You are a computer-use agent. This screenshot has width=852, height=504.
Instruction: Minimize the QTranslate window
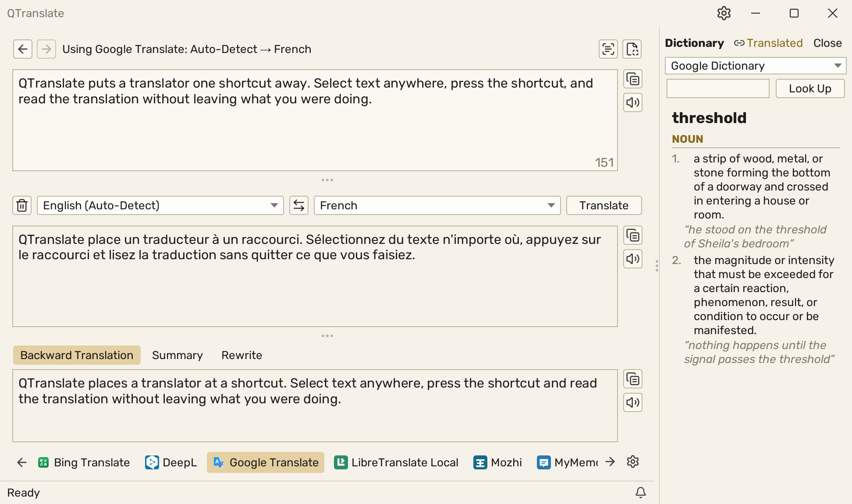point(756,13)
